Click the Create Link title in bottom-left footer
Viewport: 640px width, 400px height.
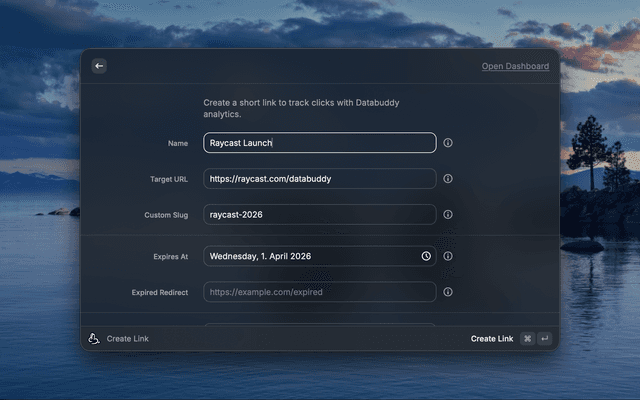[x=127, y=339]
